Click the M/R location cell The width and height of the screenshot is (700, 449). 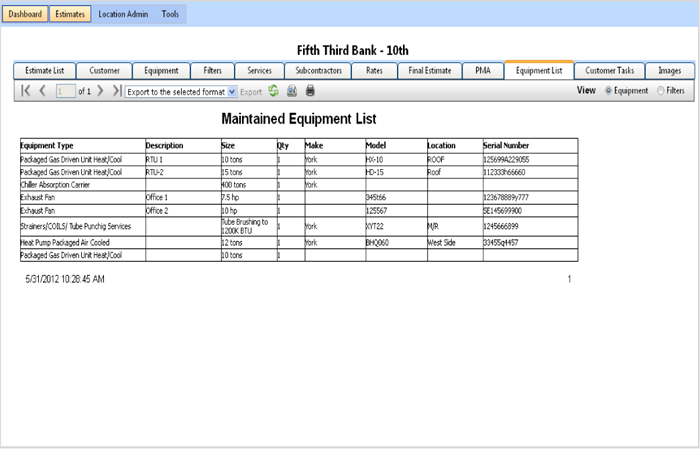[x=455, y=227]
